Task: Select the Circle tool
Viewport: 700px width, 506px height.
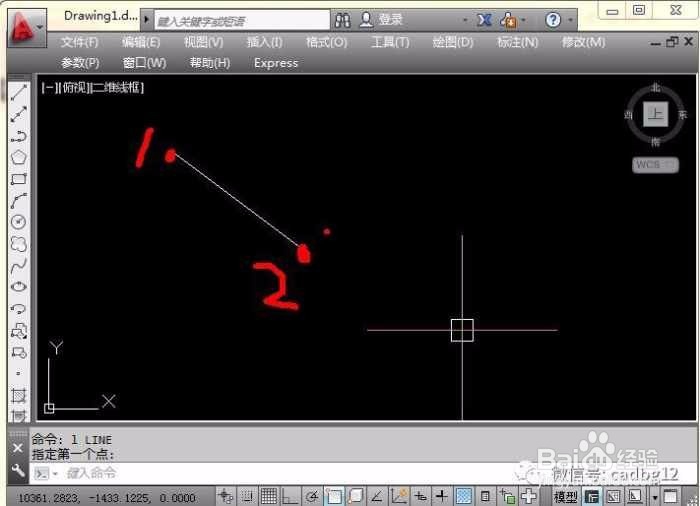Action: pyautogui.click(x=19, y=222)
